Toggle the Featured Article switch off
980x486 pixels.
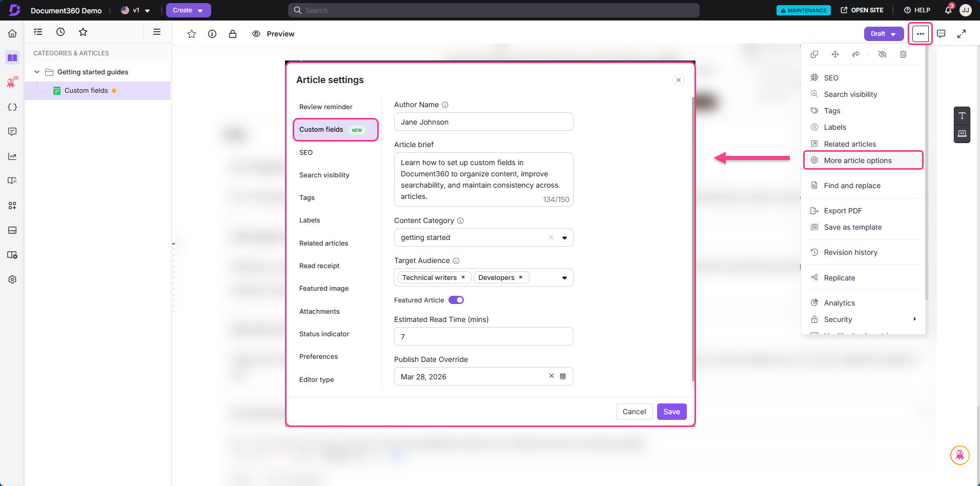tap(456, 300)
